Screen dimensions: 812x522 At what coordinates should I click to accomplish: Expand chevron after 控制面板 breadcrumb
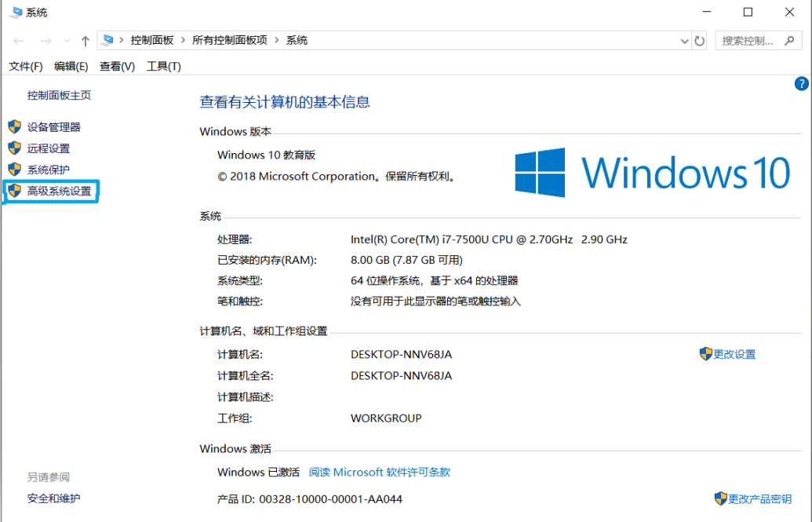point(183,40)
